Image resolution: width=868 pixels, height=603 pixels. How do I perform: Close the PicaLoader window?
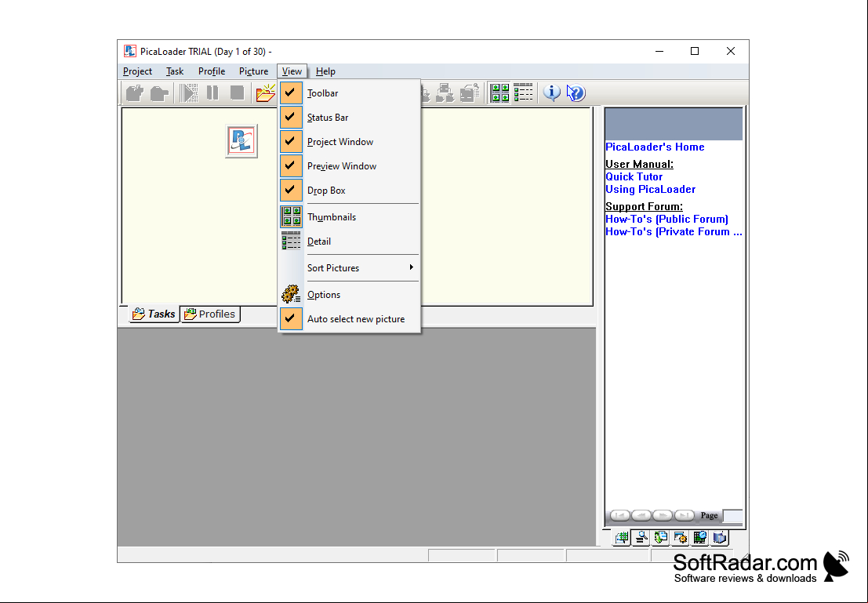tap(731, 52)
